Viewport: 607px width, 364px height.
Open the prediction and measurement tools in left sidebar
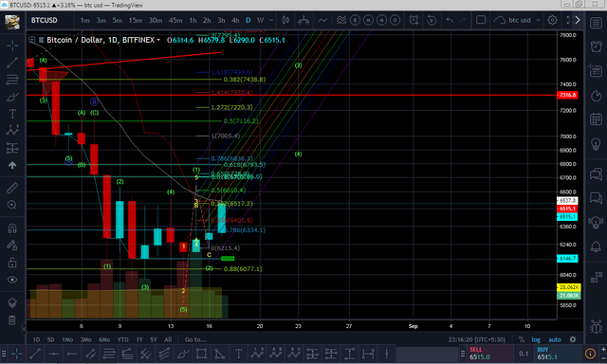(x=12, y=148)
